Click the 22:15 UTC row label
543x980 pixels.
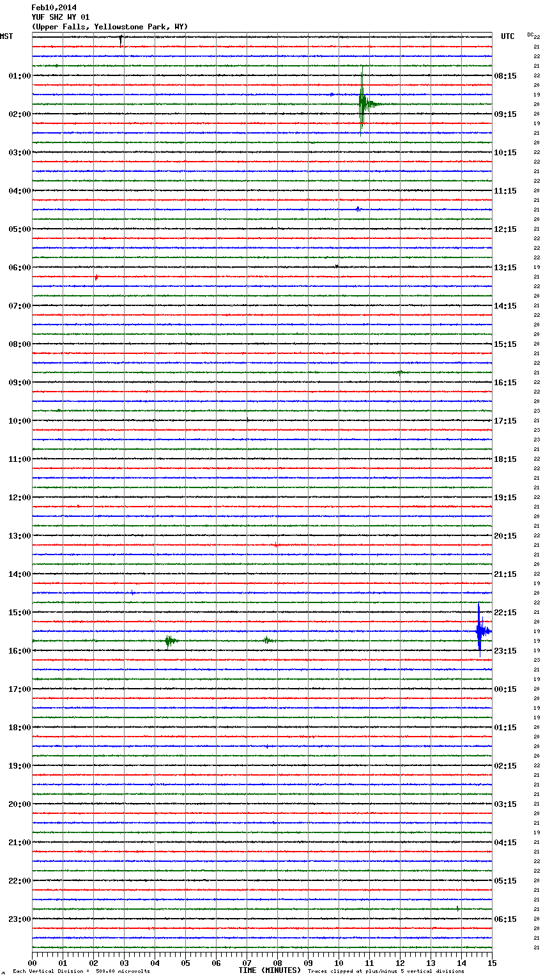coord(505,613)
